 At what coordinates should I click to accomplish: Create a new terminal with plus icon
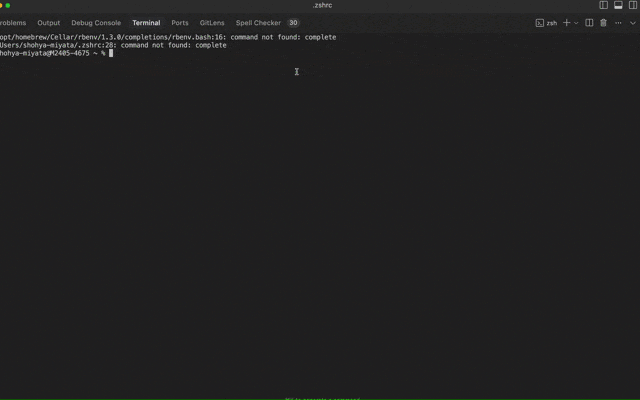pyautogui.click(x=566, y=23)
